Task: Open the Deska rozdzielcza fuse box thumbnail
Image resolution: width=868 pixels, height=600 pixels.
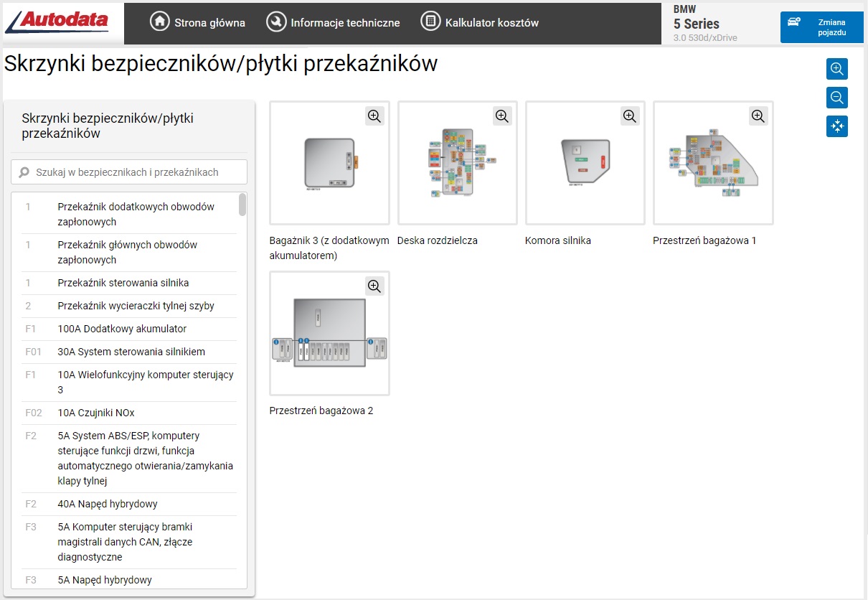Action: (458, 163)
